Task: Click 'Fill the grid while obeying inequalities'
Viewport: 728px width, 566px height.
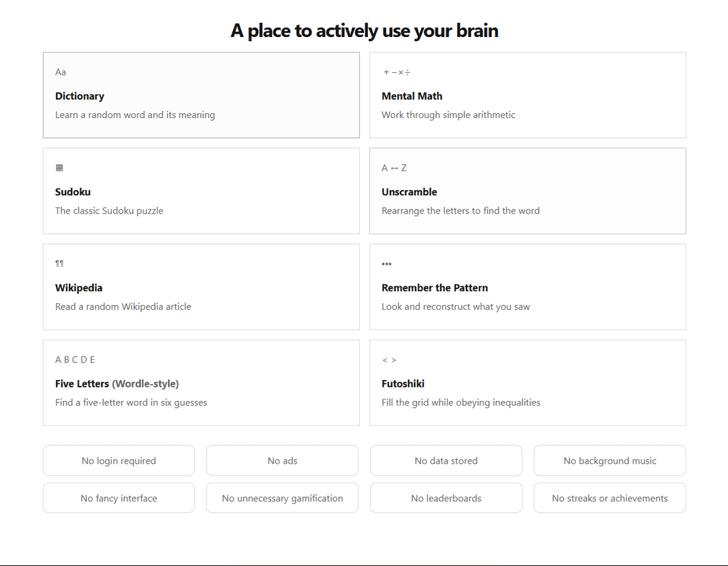Action: pos(461,402)
